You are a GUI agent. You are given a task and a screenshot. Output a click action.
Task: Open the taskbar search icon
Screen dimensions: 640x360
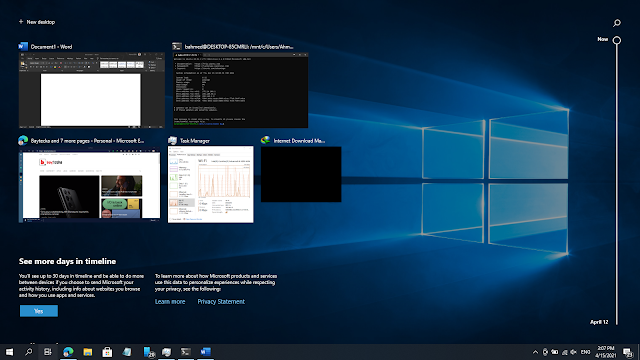[x=29, y=352]
